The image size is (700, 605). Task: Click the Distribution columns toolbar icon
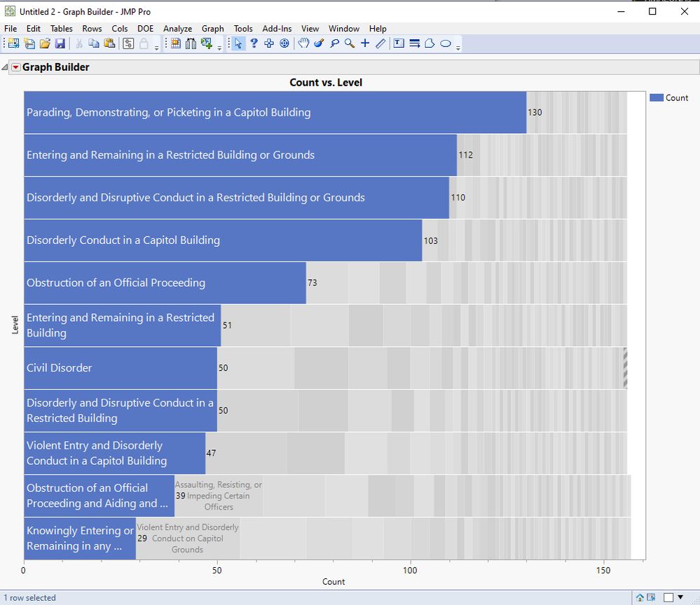tap(191, 43)
